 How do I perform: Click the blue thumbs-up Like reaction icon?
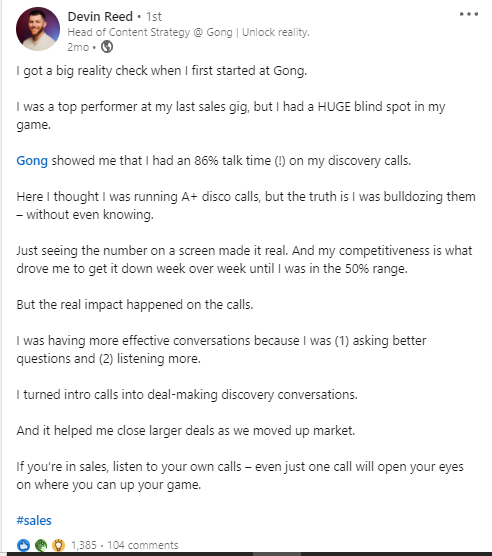(23, 545)
